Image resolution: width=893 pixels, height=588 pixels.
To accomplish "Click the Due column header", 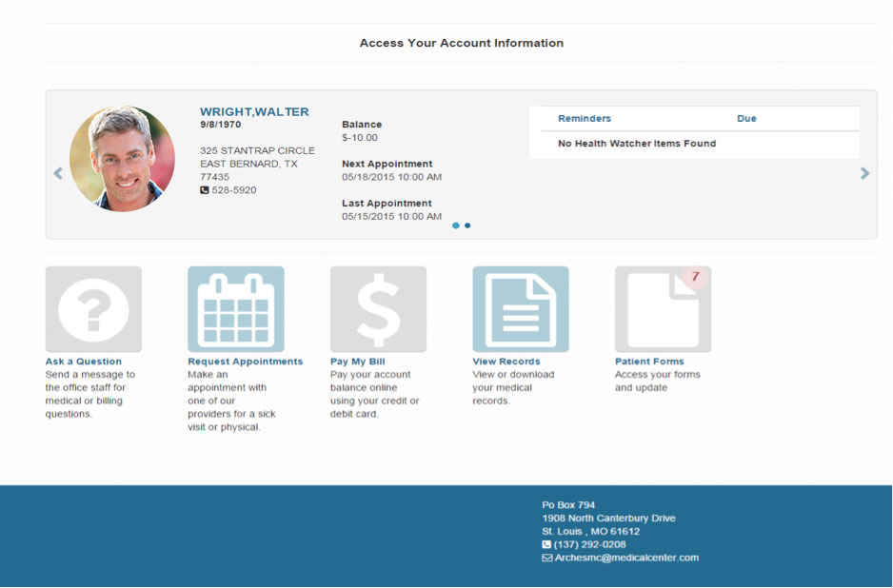I will coord(746,118).
